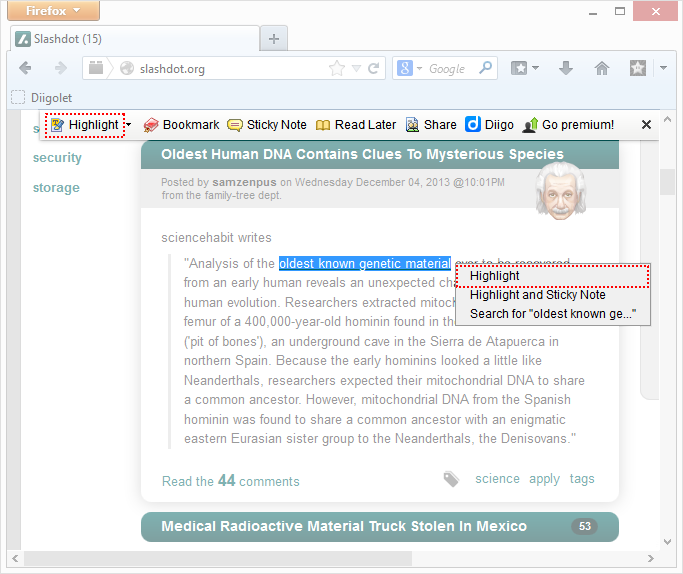
Task: Click the Highlight button in Diigolet toolbar
Action: (x=85, y=125)
